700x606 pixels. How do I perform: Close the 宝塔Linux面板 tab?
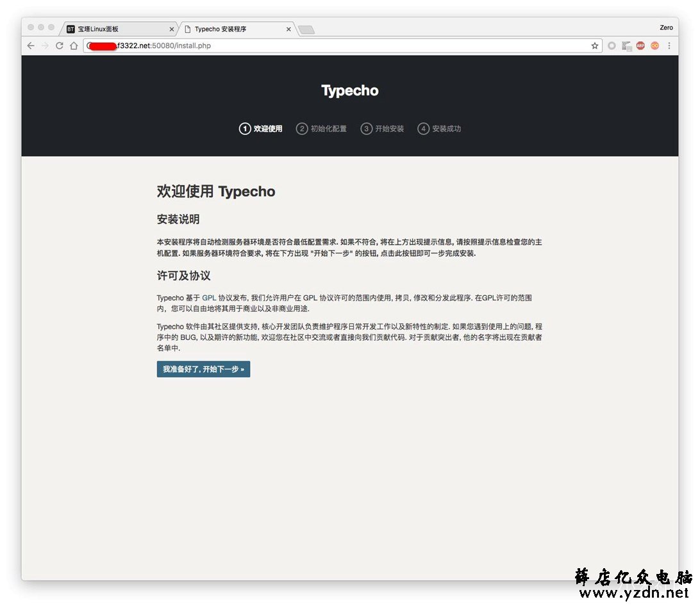171,29
